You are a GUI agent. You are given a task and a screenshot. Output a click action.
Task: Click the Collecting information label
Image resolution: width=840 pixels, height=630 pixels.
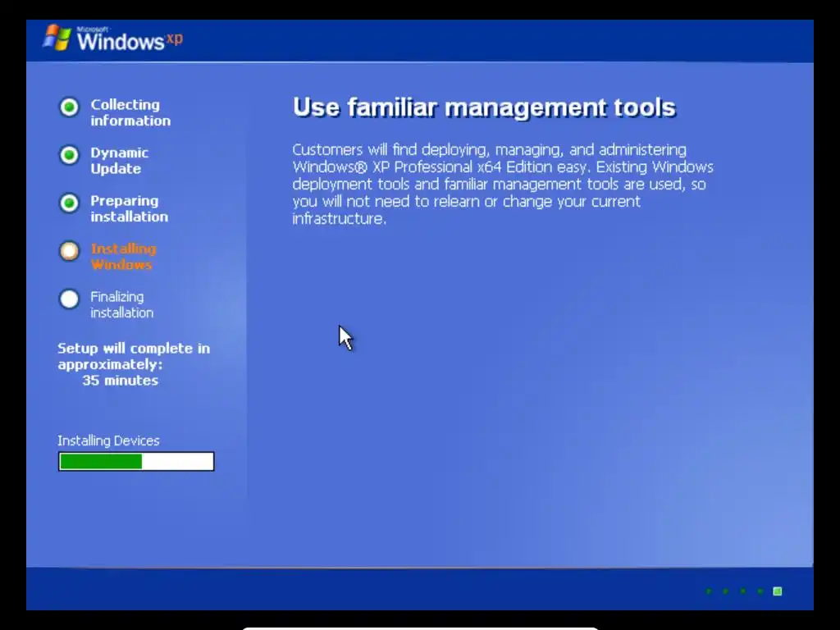(130, 112)
